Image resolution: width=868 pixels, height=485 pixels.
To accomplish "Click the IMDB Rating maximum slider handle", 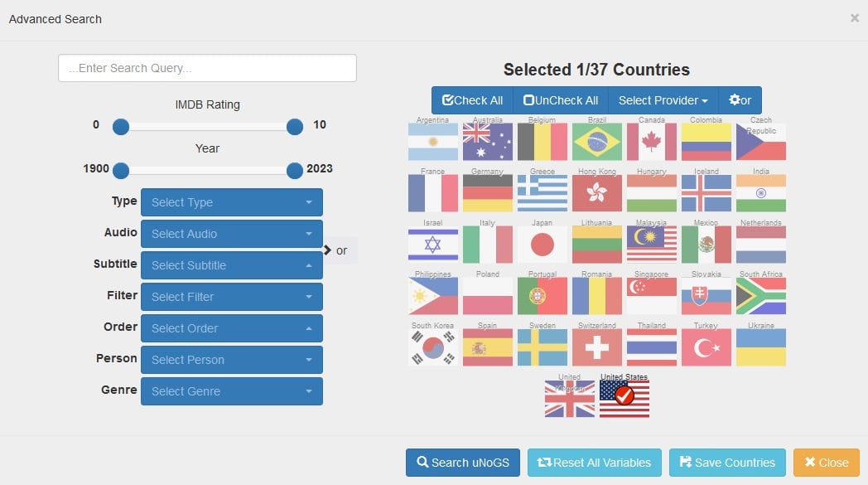I will (x=295, y=127).
